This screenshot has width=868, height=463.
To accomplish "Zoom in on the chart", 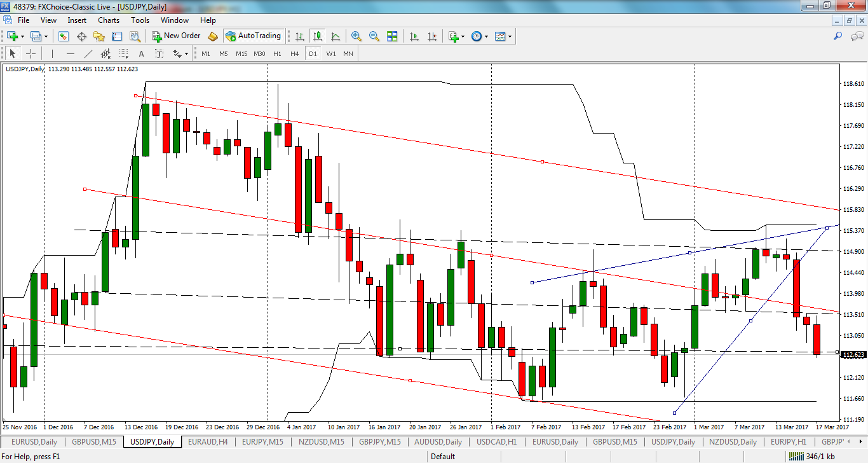I will [x=356, y=36].
